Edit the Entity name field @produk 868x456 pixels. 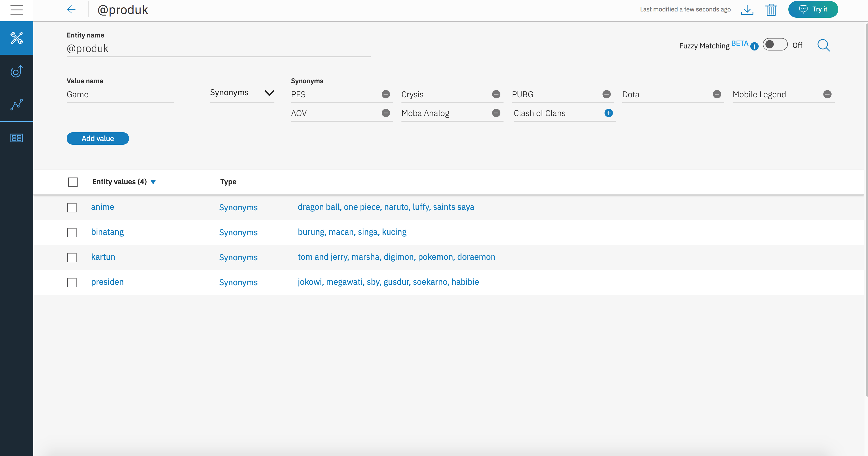[x=218, y=49]
